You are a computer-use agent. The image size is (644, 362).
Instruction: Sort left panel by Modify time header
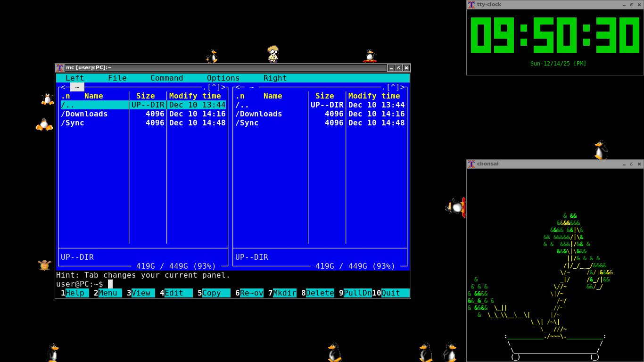(x=195, y=96)
